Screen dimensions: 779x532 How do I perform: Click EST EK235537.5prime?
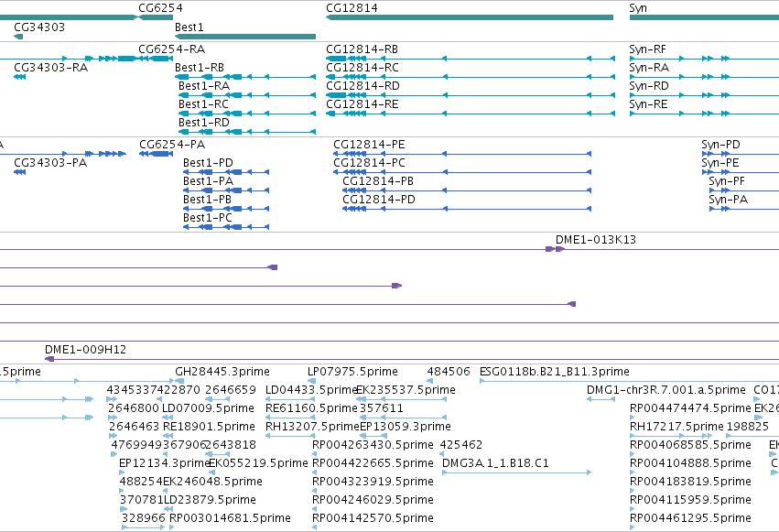pyautogui.click(x=406, y=390)
